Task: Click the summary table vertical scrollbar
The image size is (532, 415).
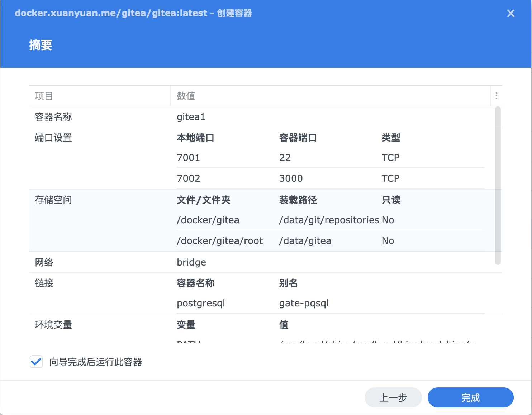Action: coord(498,185)
